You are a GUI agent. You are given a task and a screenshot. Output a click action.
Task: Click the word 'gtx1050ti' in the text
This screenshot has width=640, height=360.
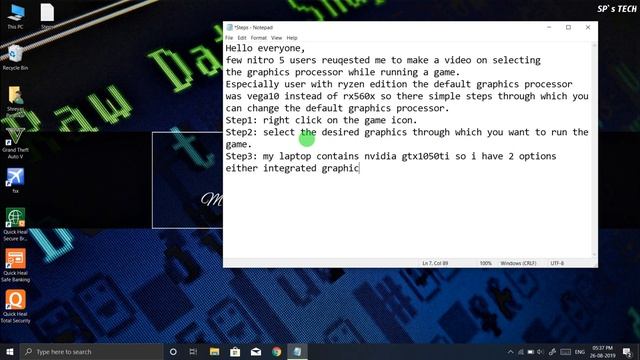425,156
